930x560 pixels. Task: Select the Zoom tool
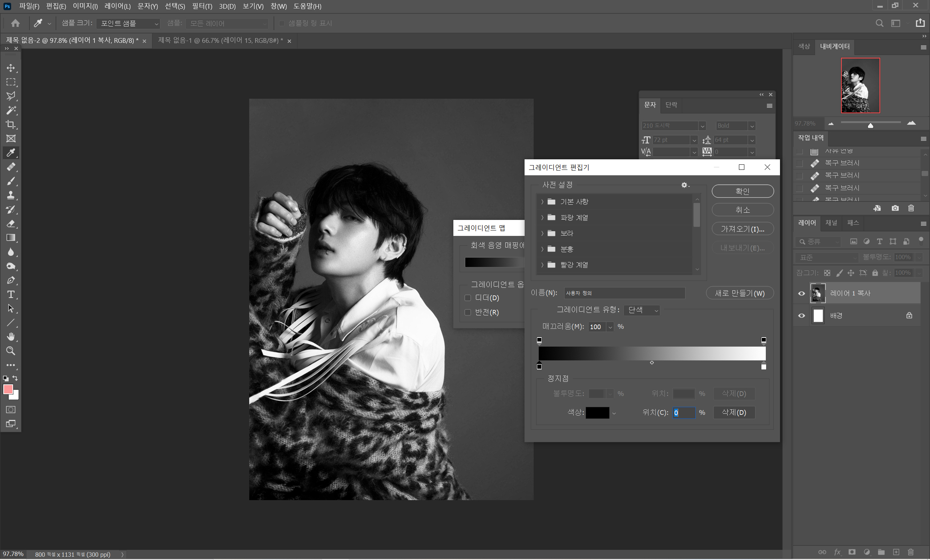(11, 351)
